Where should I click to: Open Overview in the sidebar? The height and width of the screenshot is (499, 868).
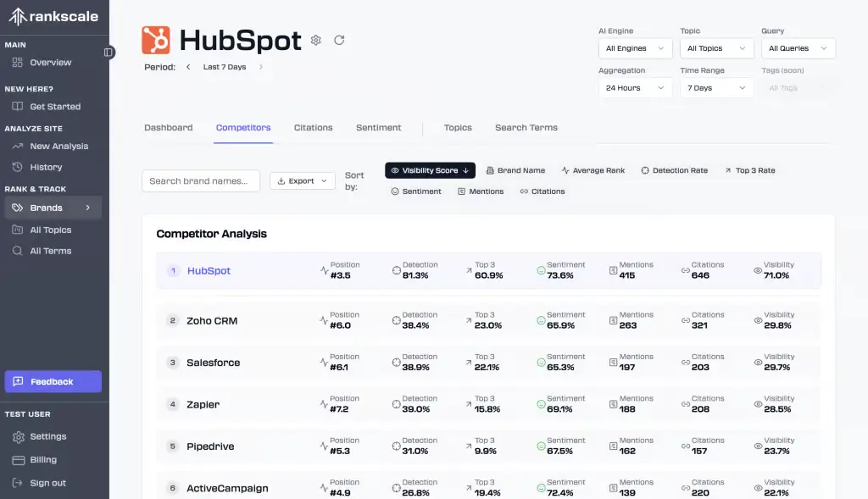pos(50,63)
